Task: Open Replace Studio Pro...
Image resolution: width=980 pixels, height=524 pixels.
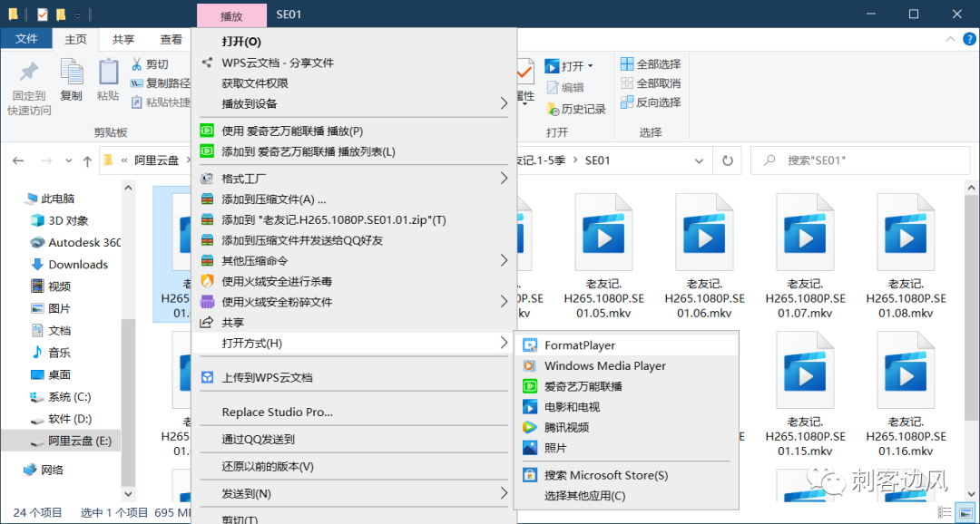Action: tap(354, 412)
